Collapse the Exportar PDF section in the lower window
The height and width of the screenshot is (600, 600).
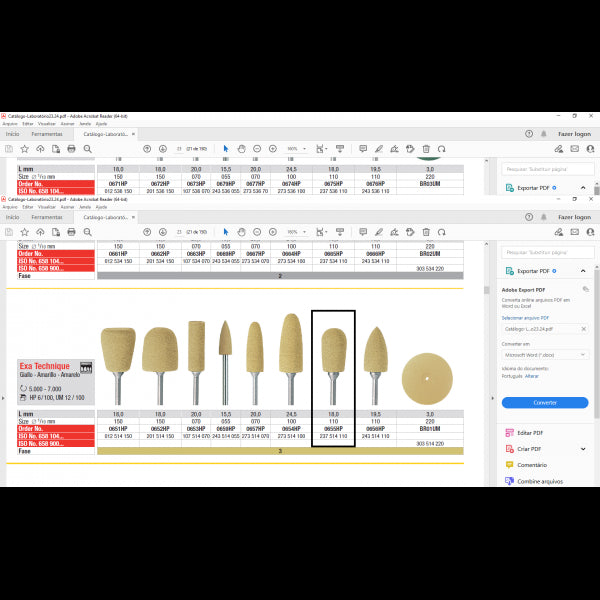[584, 271]
